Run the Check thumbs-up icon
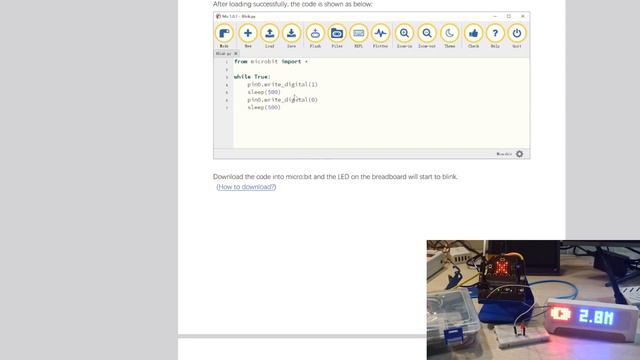Viewport: 640px width, 360px height. pos(473,33)
